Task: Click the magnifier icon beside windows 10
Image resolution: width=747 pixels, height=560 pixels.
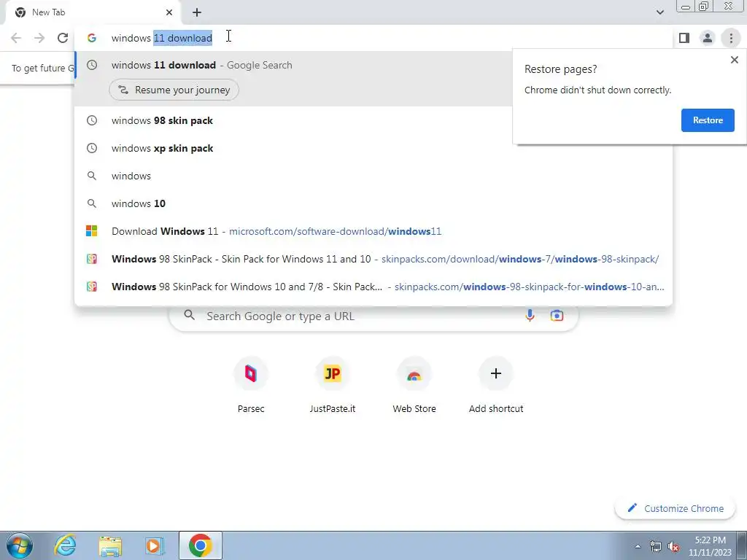Action: 92,203
